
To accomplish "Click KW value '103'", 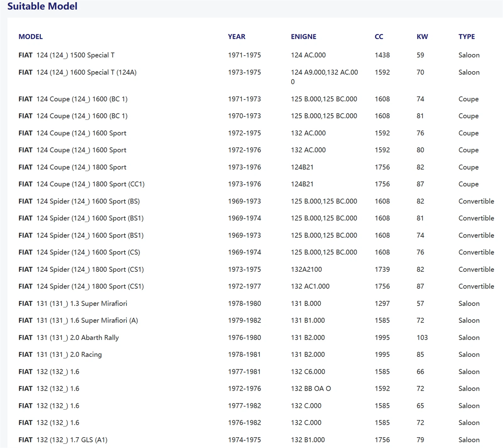I will [x=422, y=337].
